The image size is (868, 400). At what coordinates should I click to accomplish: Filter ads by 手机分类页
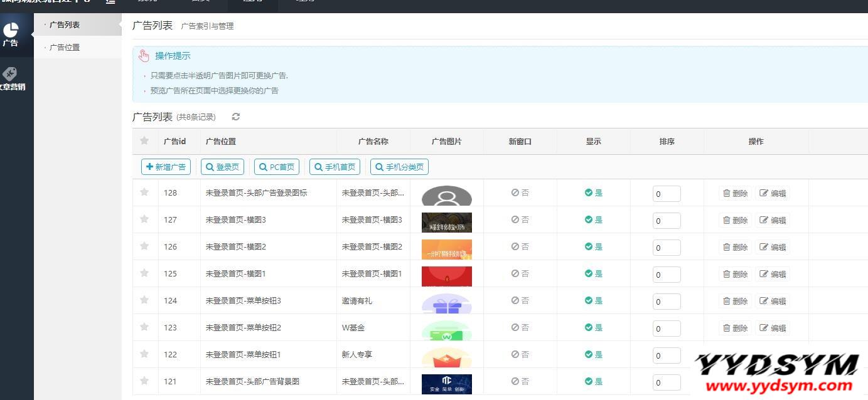tap(399, 167)
